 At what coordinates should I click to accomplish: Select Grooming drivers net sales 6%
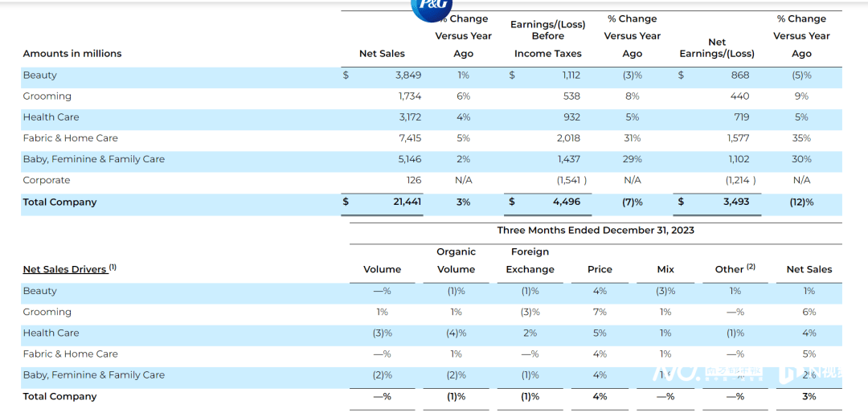[809, 313]
